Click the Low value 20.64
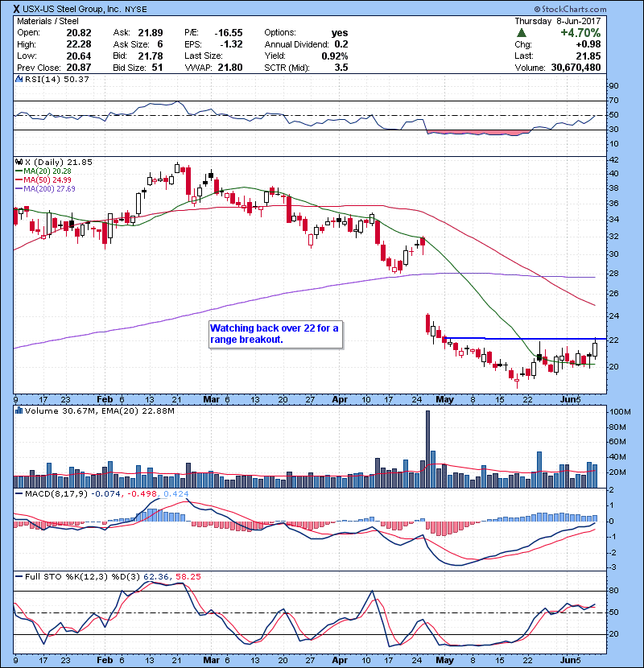The width and height of the screenshot is (644, 668). [78, 56]
